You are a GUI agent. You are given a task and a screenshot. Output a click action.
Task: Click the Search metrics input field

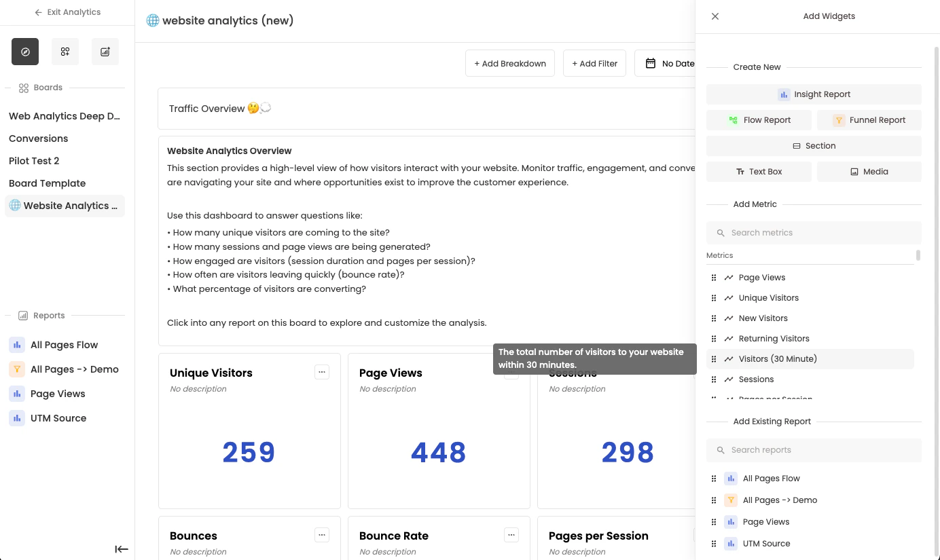[814, 233]
